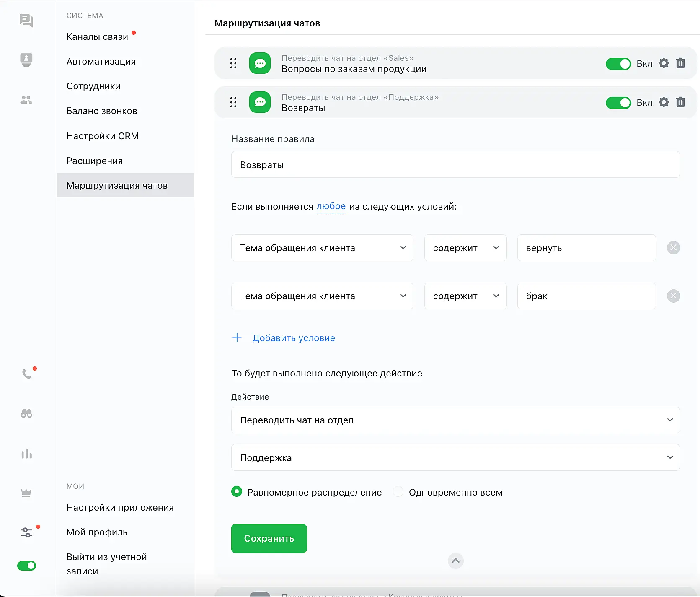Open the phone calls icon
The image size is (700, 597).
tap(27, 374)
